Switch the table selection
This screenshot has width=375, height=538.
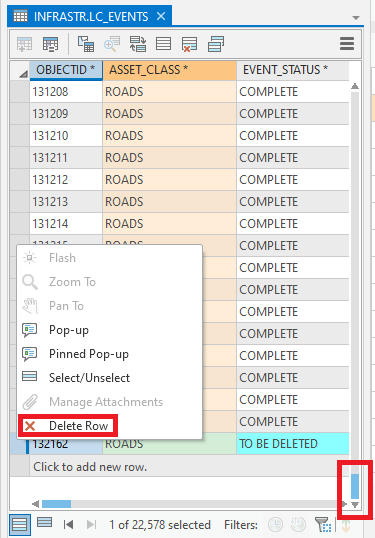[x=138, y=44]
